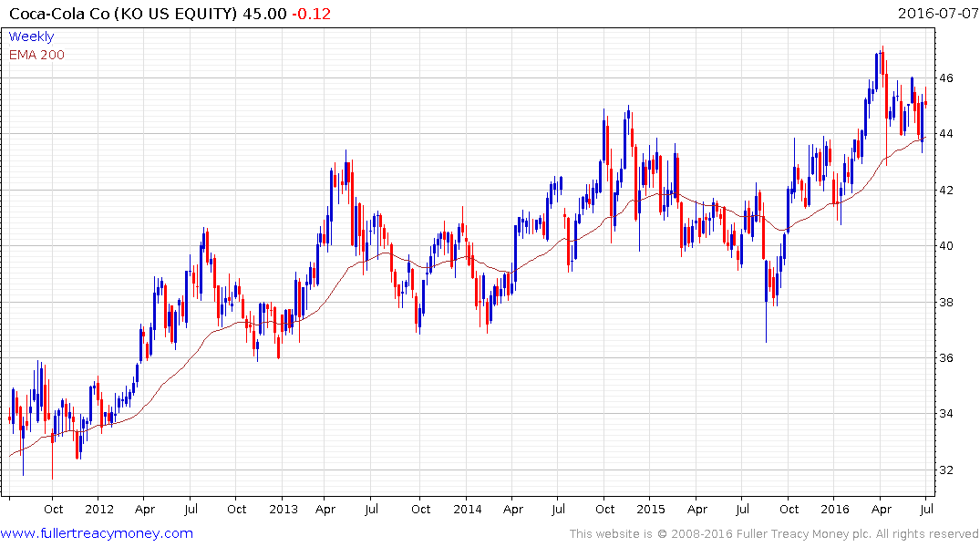Select the 2013 time axis label
This screenshot has height=547, width=980.
[x=284, y=509]
